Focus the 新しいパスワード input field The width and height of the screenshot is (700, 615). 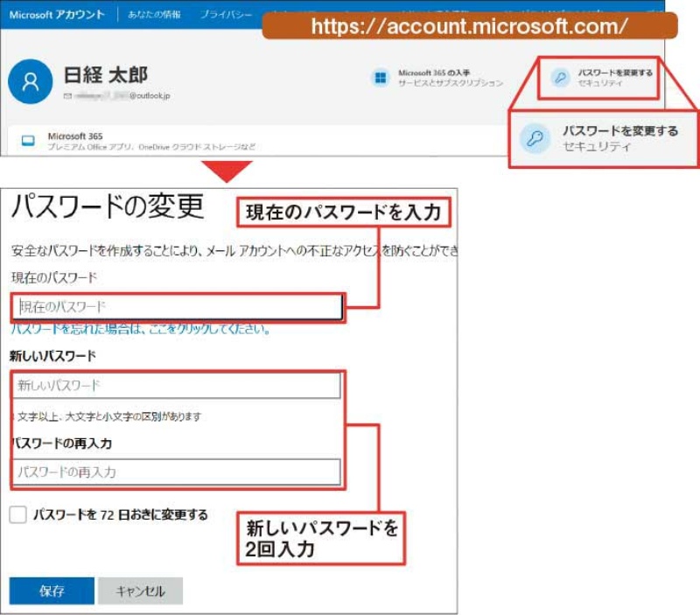[x=176, y=386]
